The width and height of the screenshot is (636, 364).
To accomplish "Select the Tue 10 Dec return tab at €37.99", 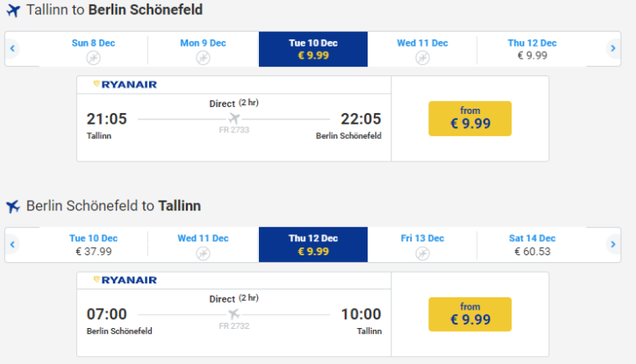I will [x=93, y=245].
